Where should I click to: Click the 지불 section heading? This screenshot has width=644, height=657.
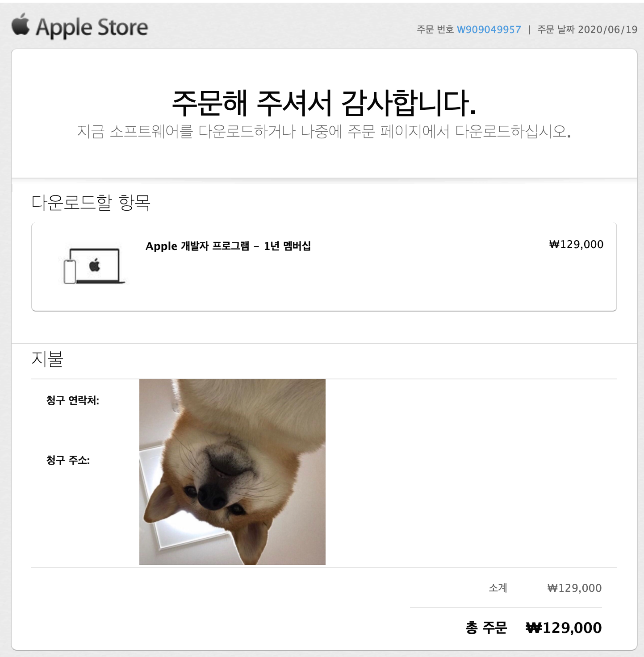[47, 358]
